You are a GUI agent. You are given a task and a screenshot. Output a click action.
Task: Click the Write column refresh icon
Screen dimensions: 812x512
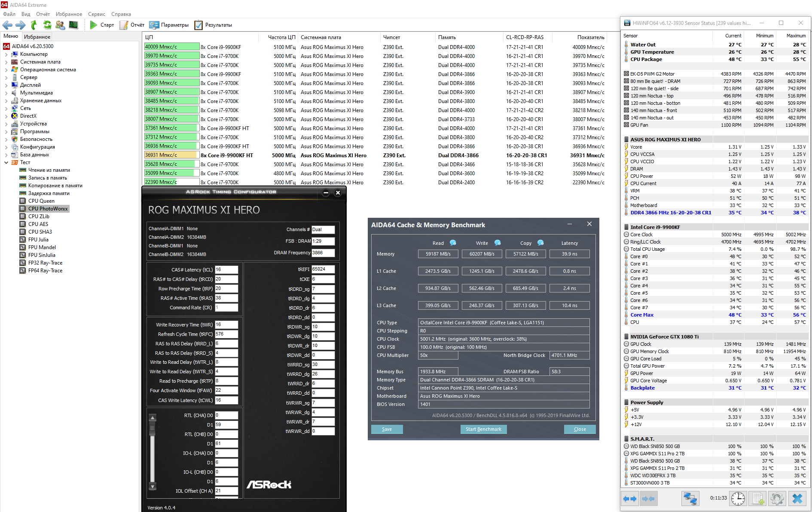pyautogui.click(x=498, y=243)
